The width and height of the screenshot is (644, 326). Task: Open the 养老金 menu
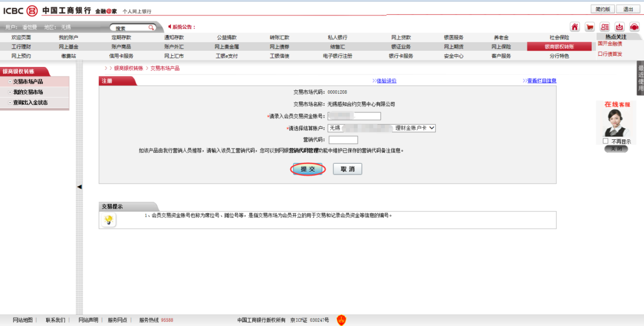click(x=501, y=38)
